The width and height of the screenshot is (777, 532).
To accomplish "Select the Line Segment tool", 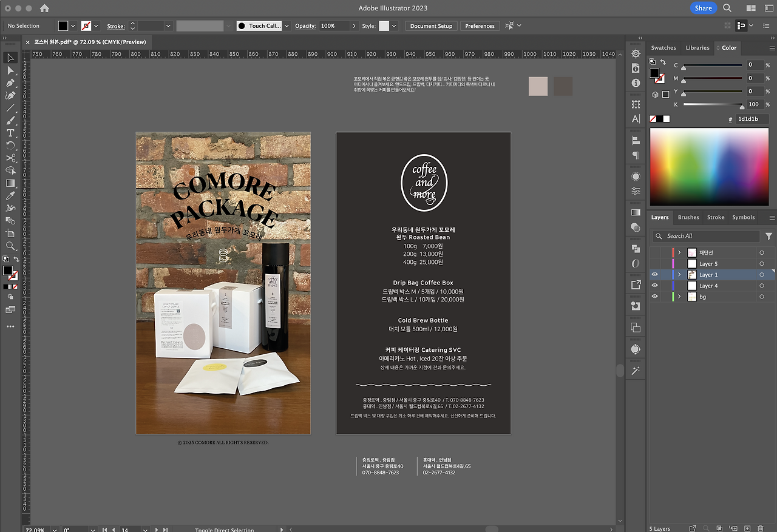I will (x=10, y=108).
